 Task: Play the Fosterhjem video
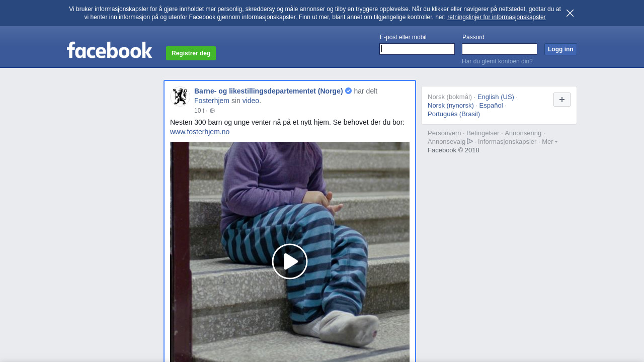290,261
